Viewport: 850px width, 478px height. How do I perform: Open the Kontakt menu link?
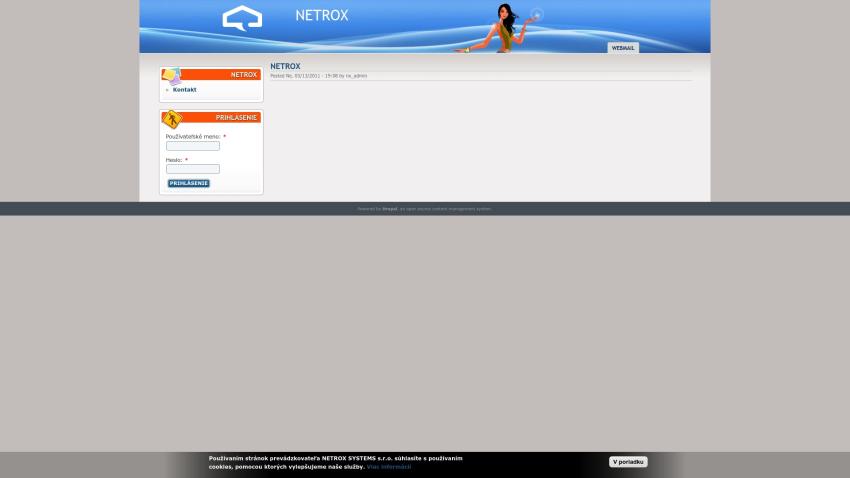pyautogui.click(x=184, y=89)
